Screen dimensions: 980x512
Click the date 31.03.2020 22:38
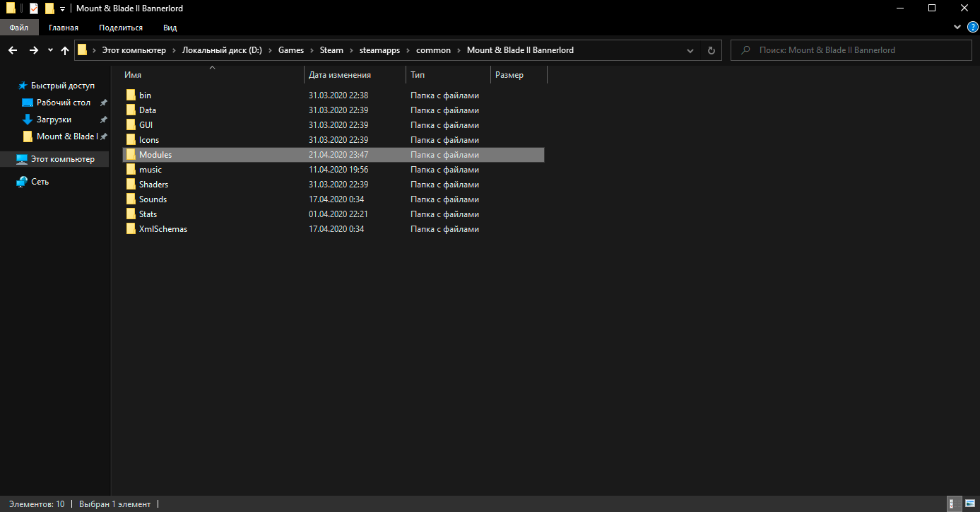(338, 95)
